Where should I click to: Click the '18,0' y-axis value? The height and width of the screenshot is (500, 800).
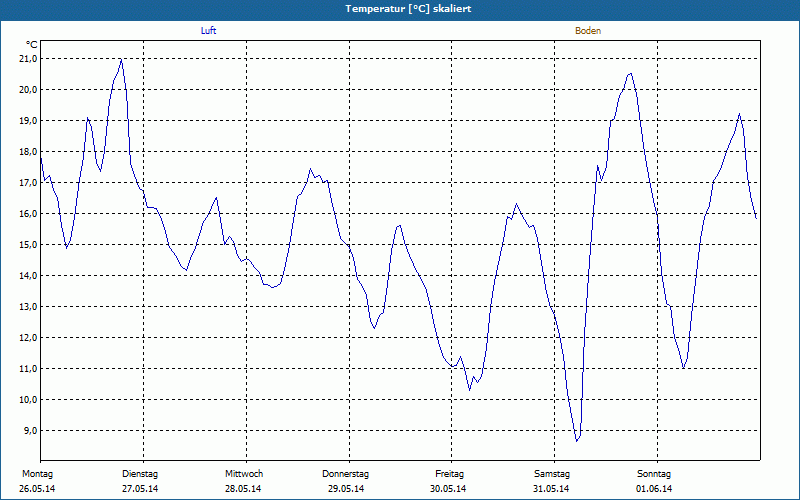pos(29,152)
